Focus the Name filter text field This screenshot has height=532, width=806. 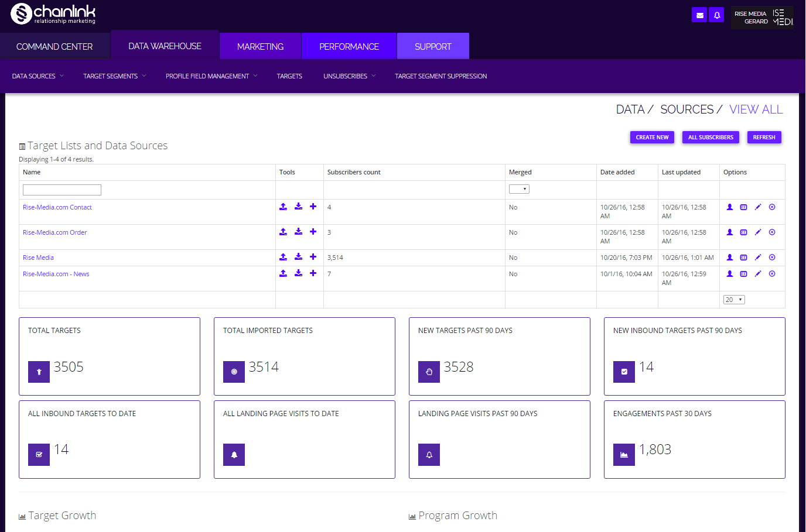[62, 190]
